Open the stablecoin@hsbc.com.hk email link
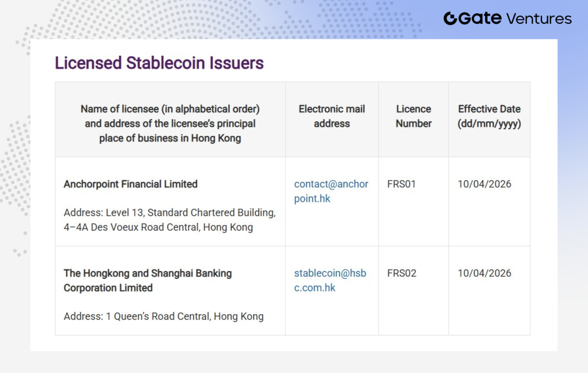Viewport: 588px width, 373px height. tap(330, 280)
